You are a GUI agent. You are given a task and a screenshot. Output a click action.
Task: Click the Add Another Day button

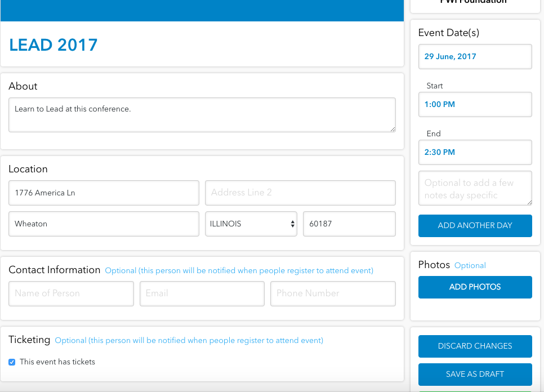[475, 225]
